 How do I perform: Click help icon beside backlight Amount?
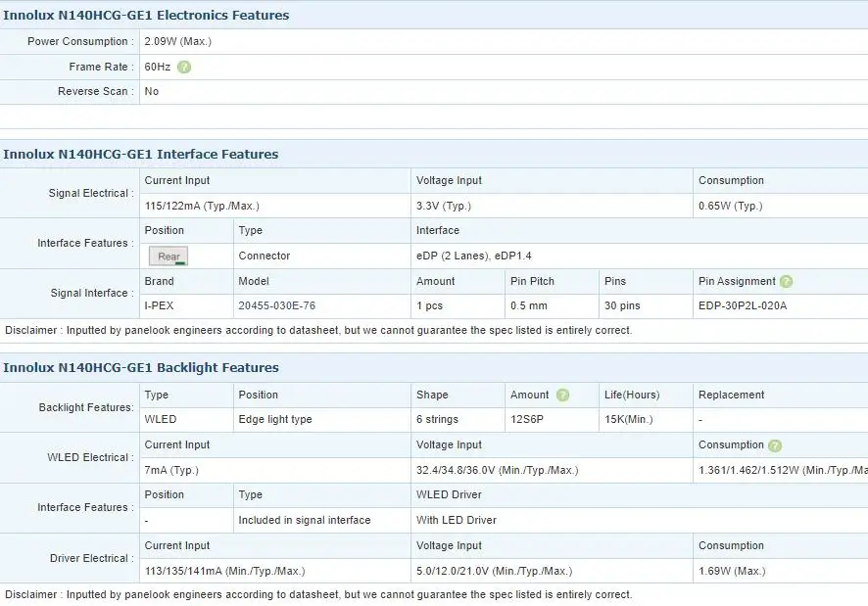click(x=562, y=396)
